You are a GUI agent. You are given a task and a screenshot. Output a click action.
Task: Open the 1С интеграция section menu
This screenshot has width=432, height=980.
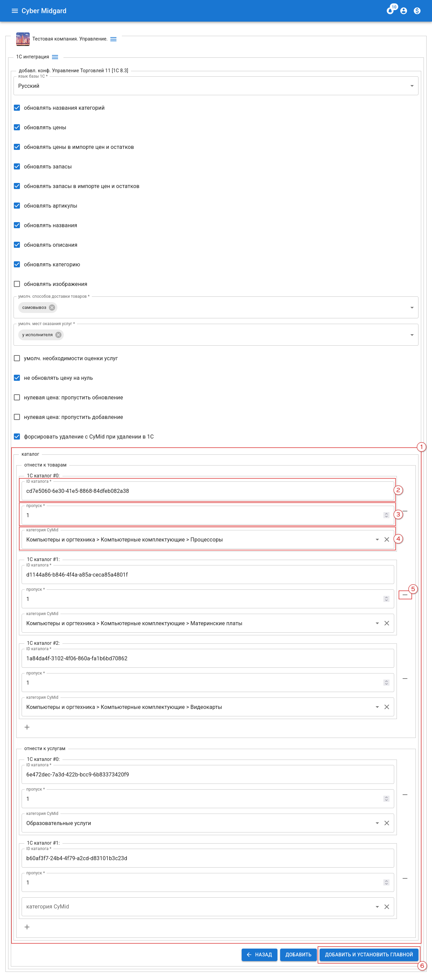coord(55,57)
